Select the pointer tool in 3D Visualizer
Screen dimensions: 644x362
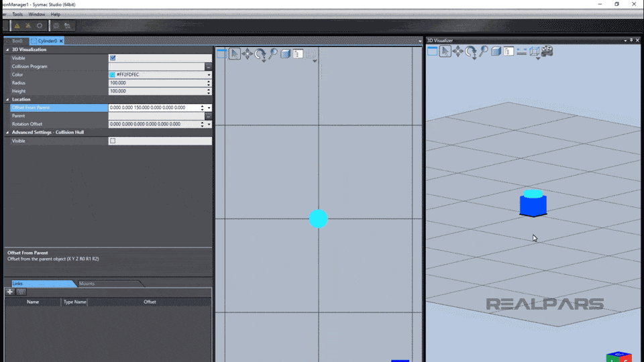(x=445, y=52)
